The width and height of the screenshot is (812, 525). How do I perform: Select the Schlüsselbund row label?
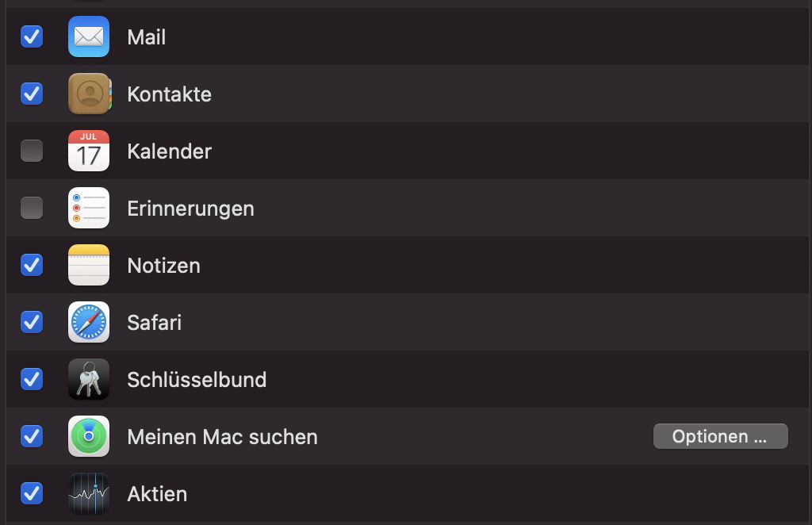pos(197,380)
